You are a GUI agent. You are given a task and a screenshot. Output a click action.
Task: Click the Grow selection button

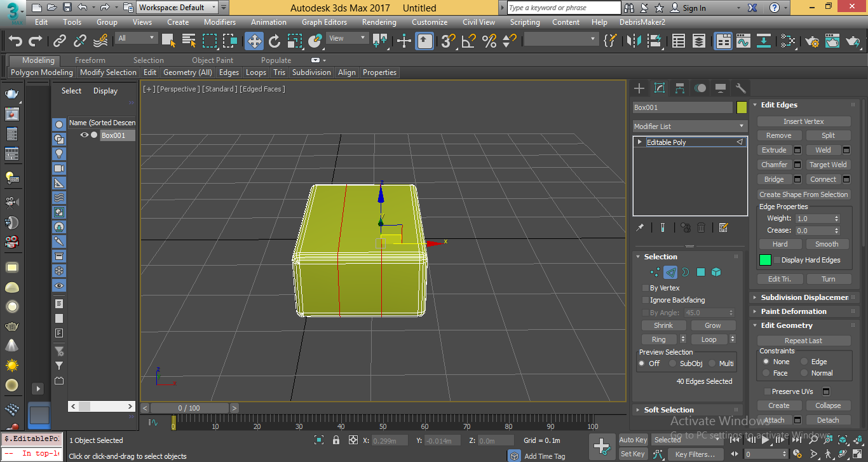[x=713, y=325]
